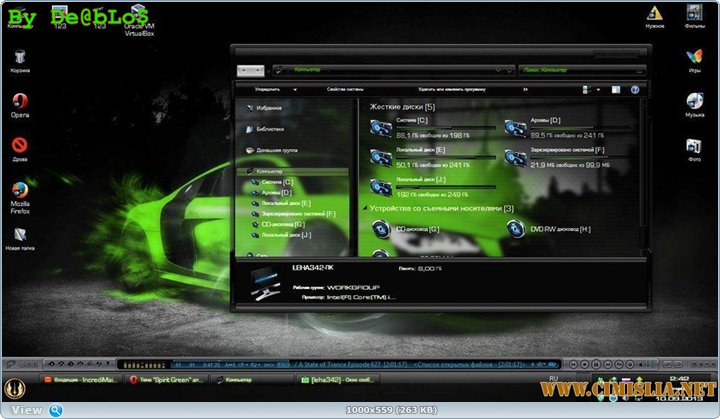Select the Архивы (D:) drive icon

[515, 128]
